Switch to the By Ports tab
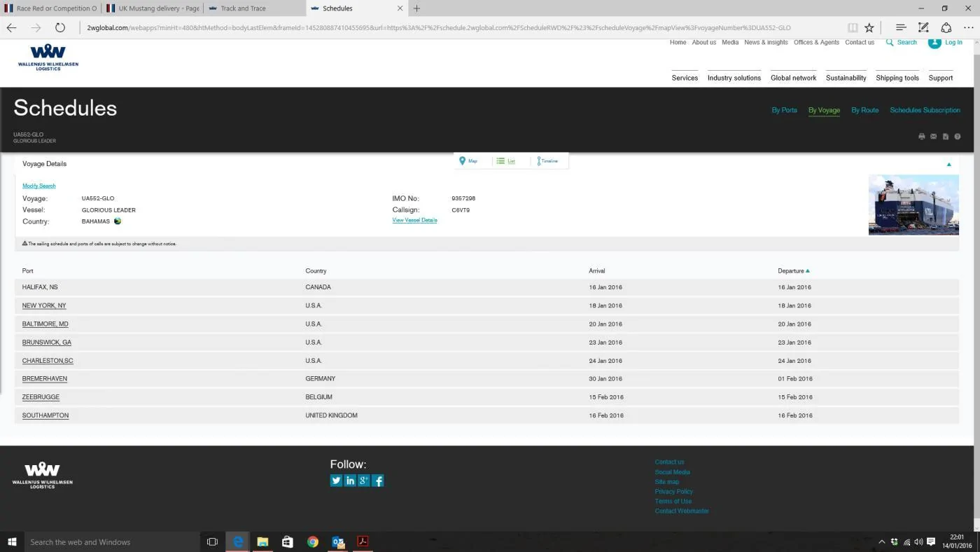The width and height of the screenshot is (980, 552). (784, 110)
